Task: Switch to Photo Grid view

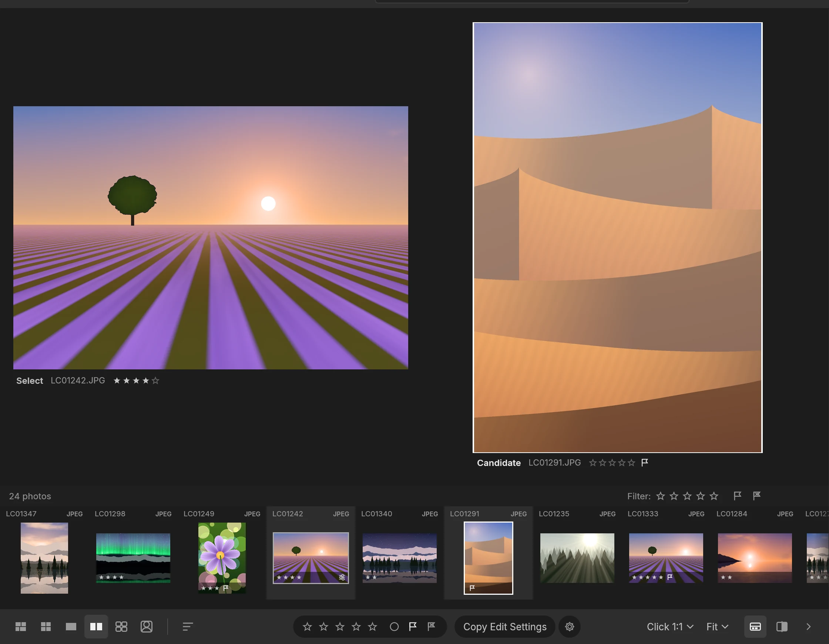Action: (20, 627)
